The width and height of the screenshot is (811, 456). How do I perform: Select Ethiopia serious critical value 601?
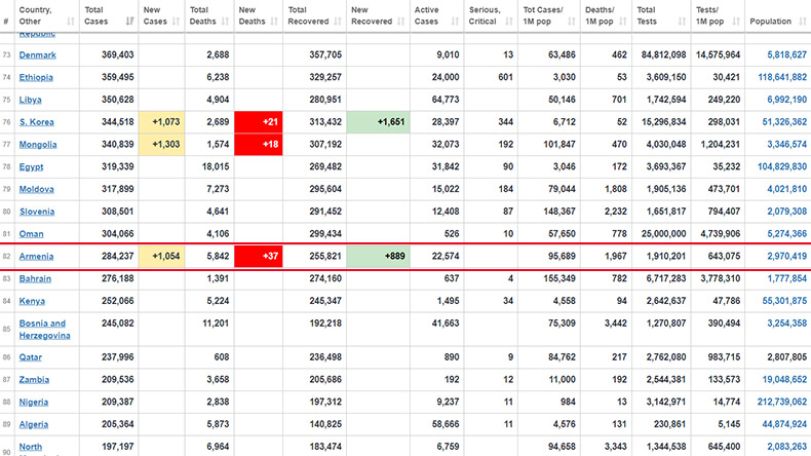pos(506,77)
